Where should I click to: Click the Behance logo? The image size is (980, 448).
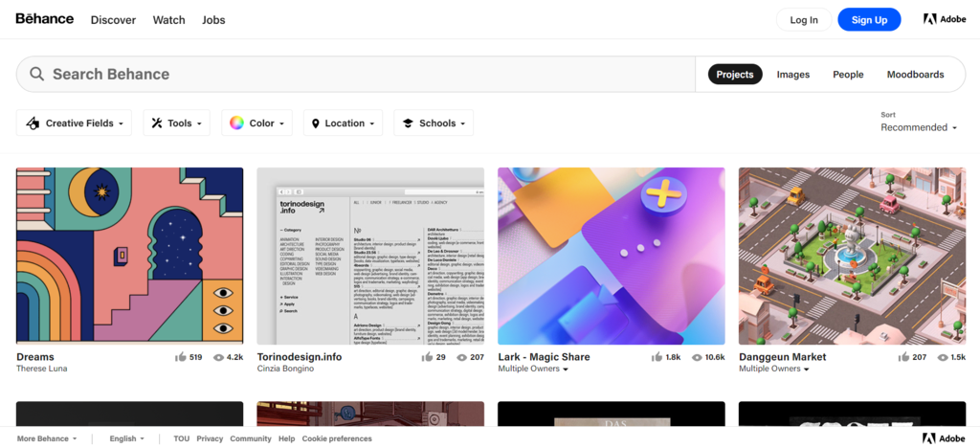(x=44, y=19)
